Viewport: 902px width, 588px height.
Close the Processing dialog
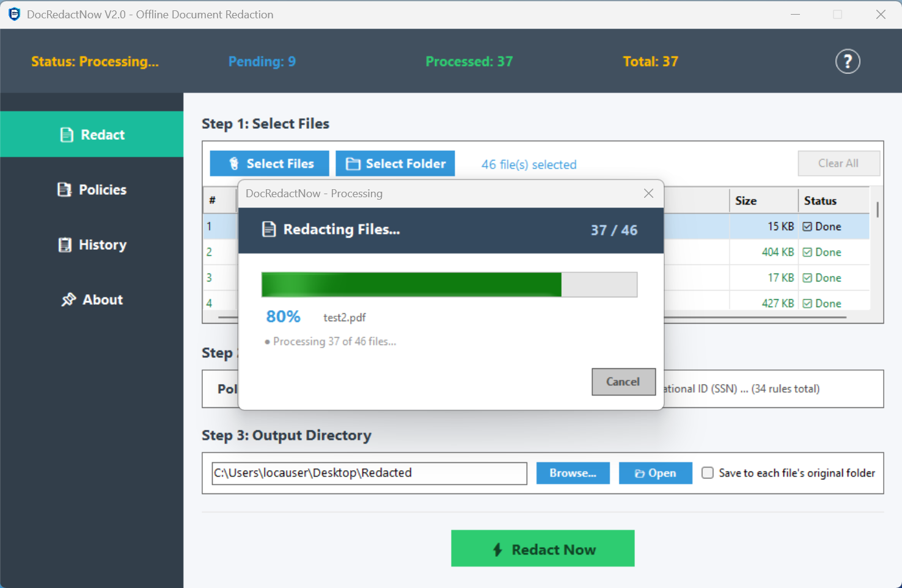coord(648,194)
